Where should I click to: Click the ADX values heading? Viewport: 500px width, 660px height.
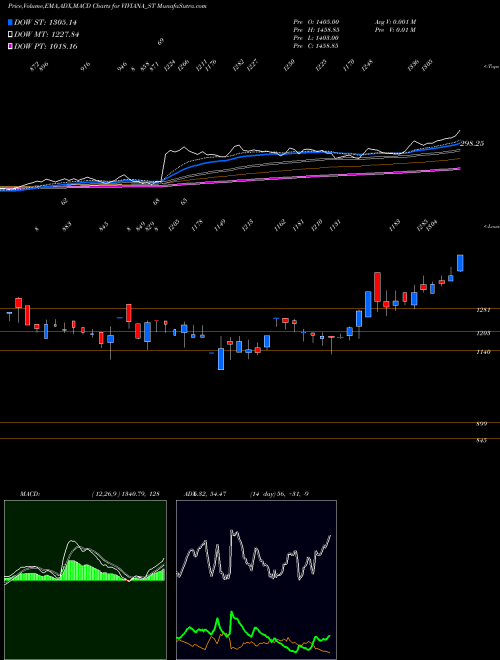[205, 494]
